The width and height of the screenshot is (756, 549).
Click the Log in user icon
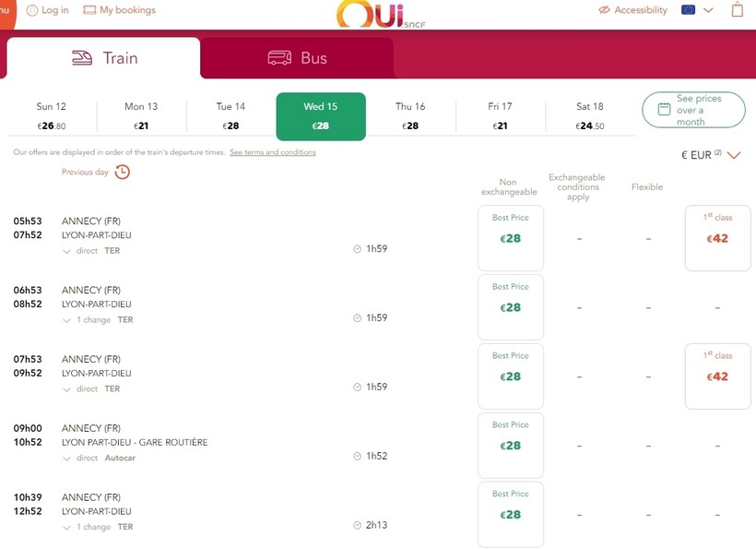coord(32,10)
